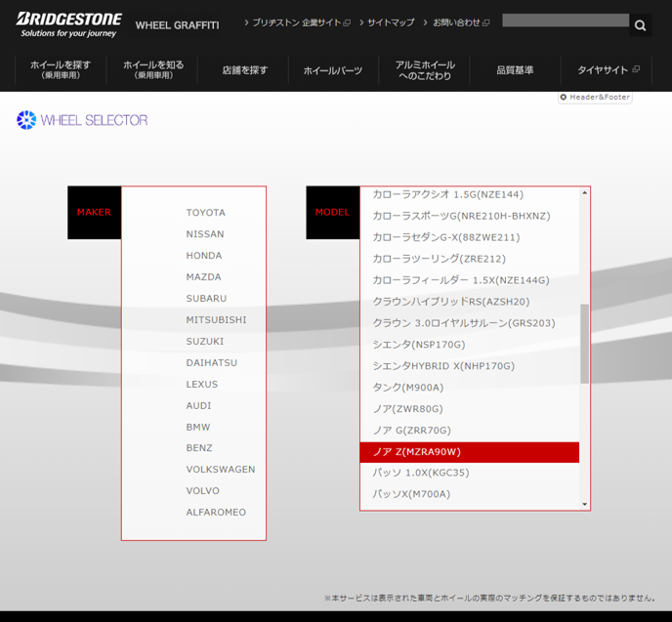Click the Bridgestone logo

click(x=68, y=24)
